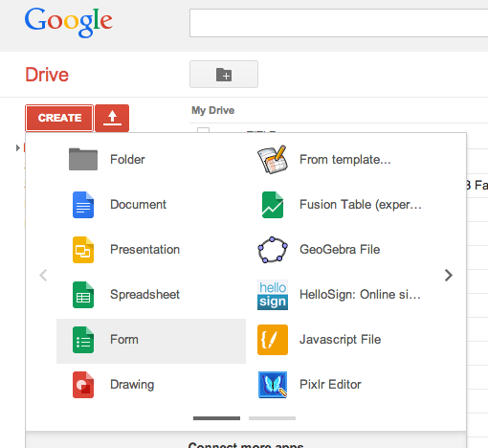Open Connect more apps link
Image resolution: width=488 pixels, height=448 pixels.
(246, 445)
